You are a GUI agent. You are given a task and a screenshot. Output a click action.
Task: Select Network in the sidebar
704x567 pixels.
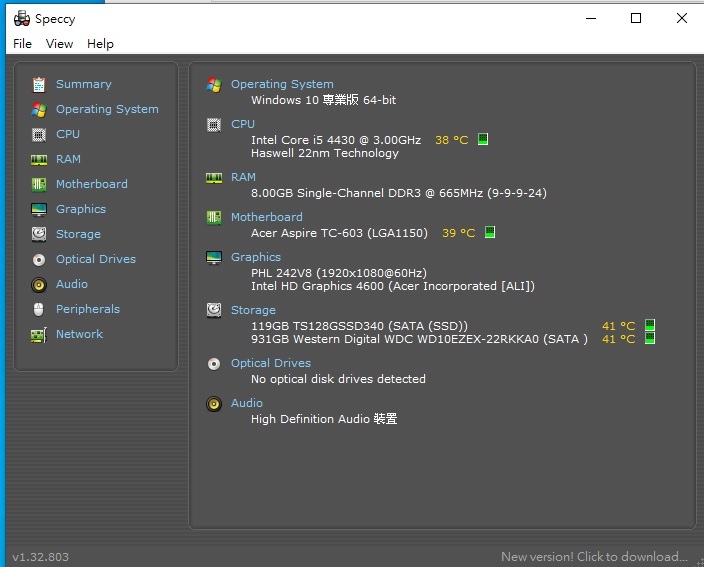tap(79, 334)
